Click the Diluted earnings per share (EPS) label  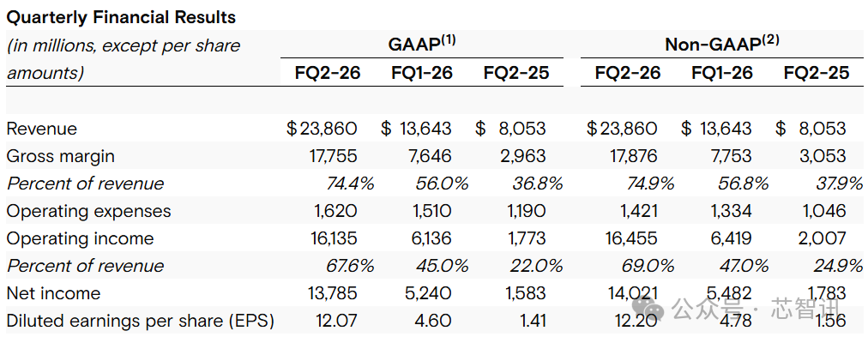click(140, 321)
